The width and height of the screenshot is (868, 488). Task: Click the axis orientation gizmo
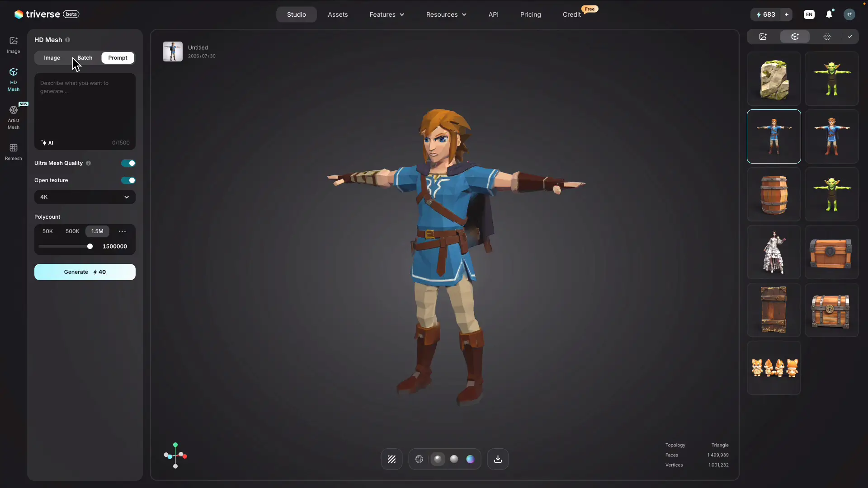[175, 455]
